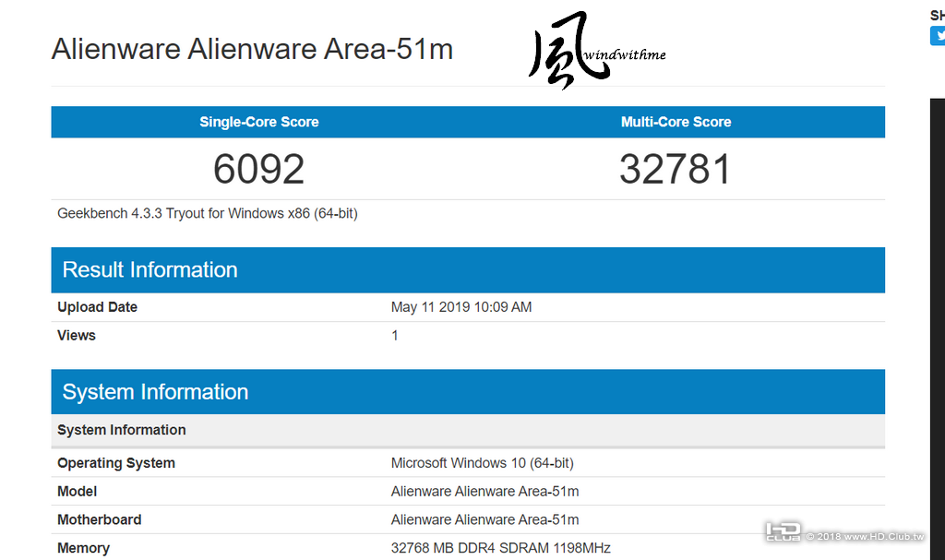This screenshot has height=560, width=945.
Task: Click the Operating System label
Action: pyautogui.click(x=116, y=463)
